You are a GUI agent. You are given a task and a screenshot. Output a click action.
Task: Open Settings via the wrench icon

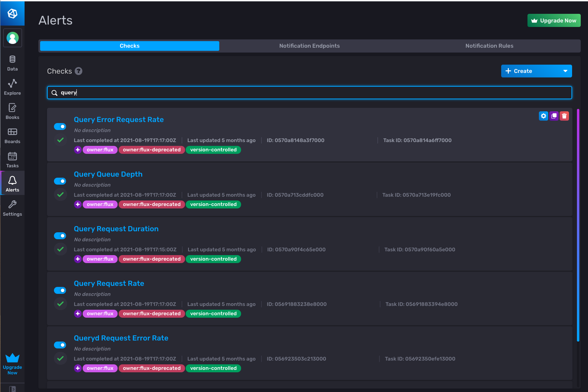(x=12, y=204)
